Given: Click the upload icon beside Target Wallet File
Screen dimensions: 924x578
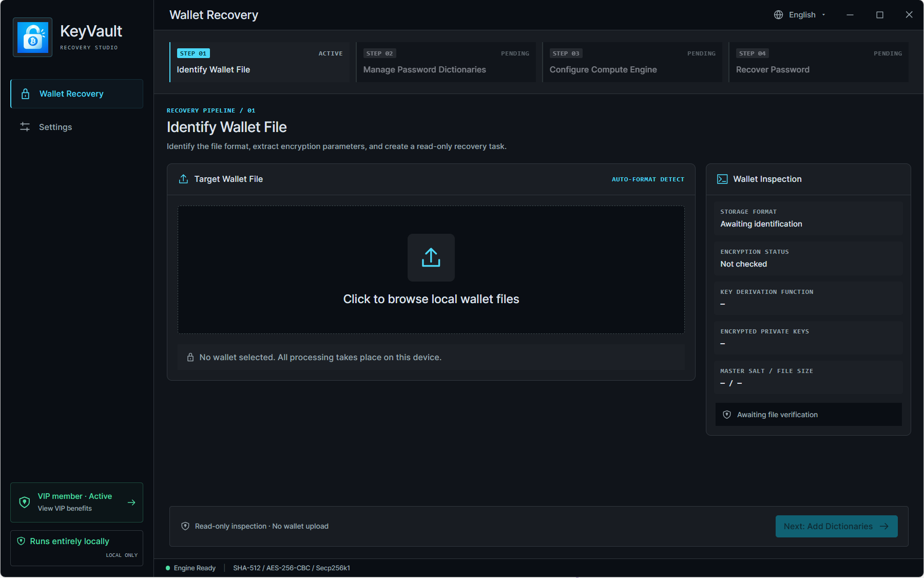Looking at the screenshot, I should point(183,179).
